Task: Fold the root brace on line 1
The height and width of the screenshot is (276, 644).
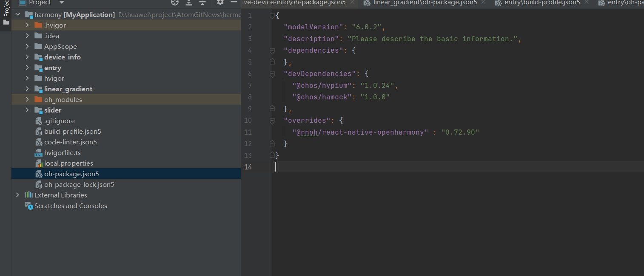Action: (272, 16)
